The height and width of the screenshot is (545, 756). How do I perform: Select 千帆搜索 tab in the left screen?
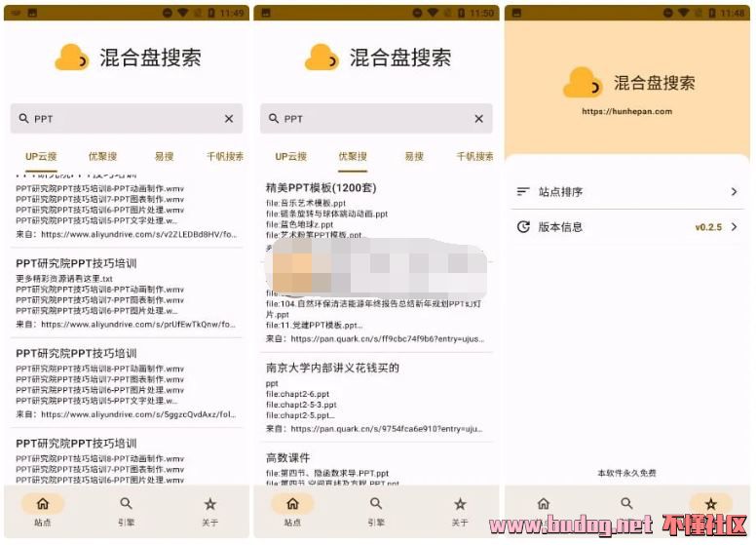(x=225, y=156)
